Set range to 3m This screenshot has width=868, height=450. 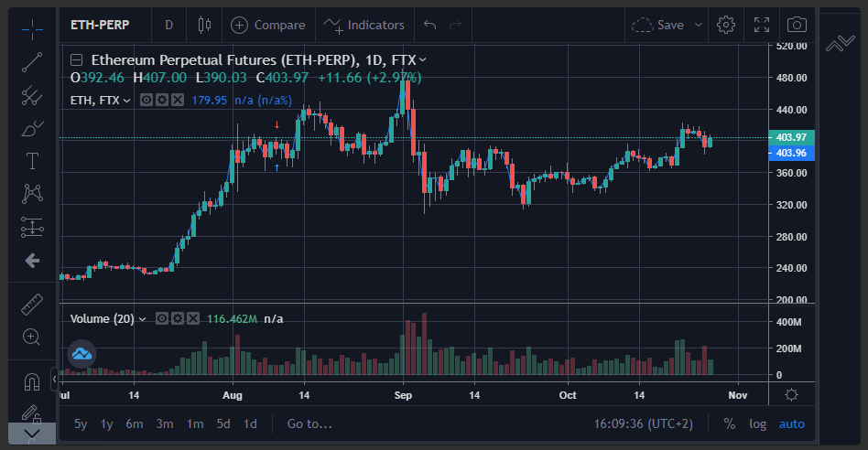point(165,424)
